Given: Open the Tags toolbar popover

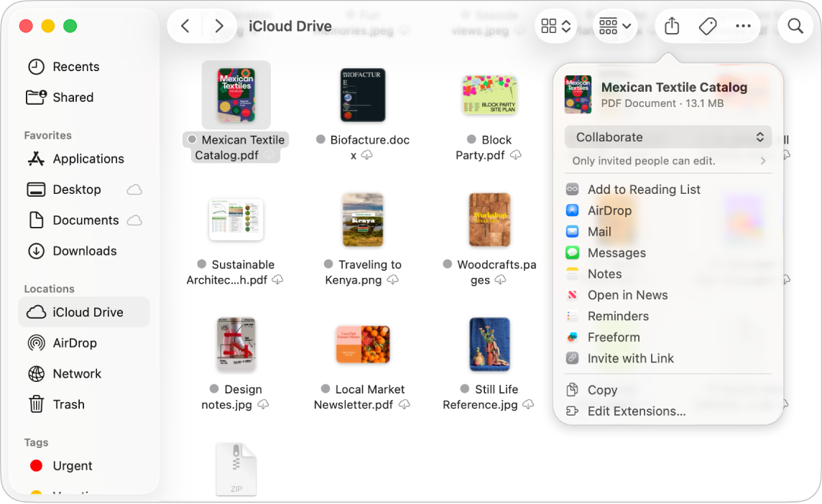Looking at the screenshot, I should pos(707,26).
